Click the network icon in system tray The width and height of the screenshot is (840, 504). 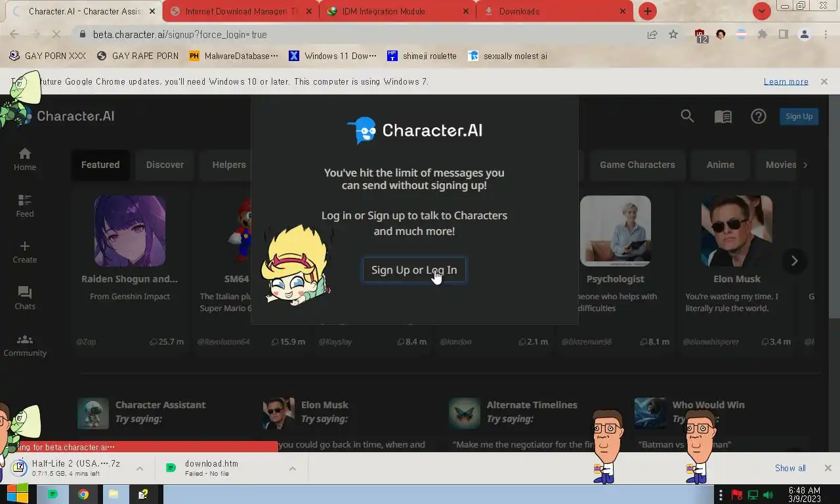[x=753, y=495]
